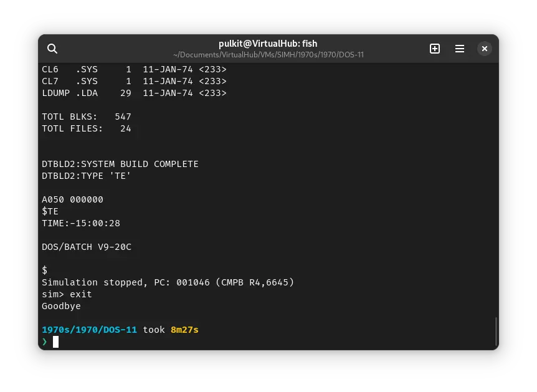Viewport: 537px width, 392px height.
Task: Open a new terminal tab
Action: pyautogui.click(x=435, y=49)
